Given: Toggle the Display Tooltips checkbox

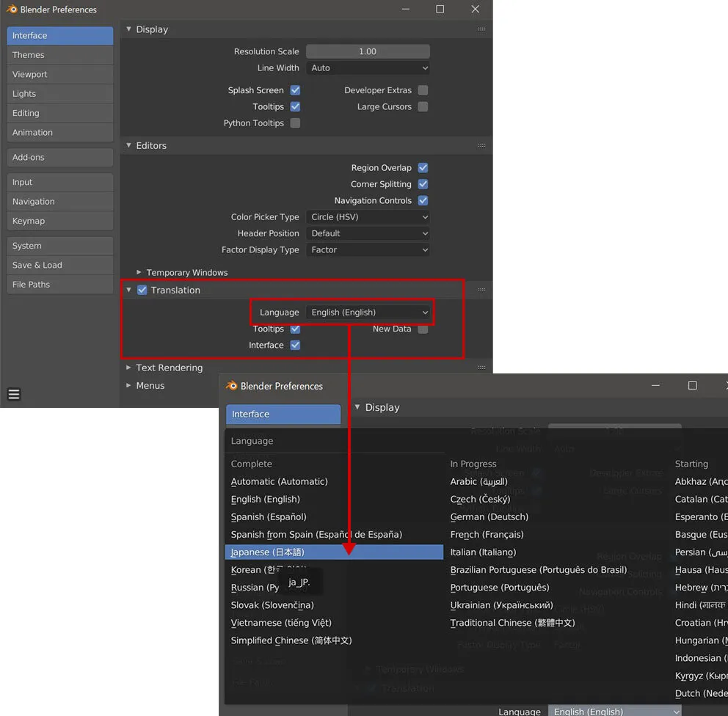Looking at the screenshot, I should (295, 106).
